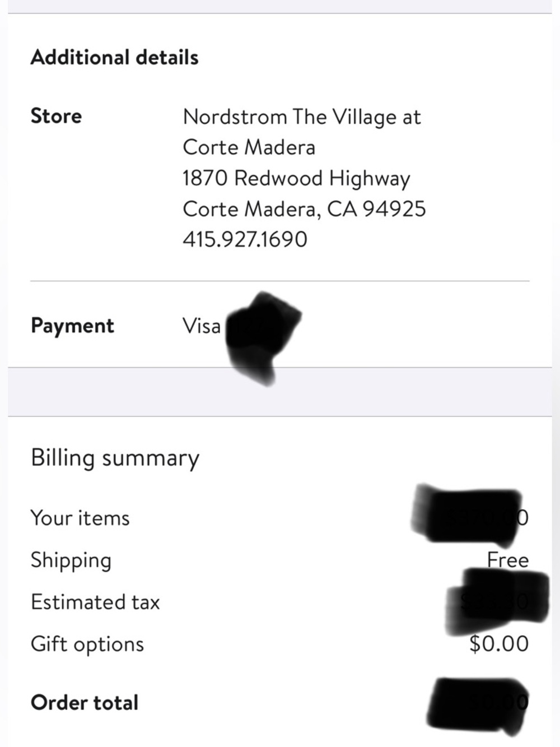Select the Free shipping value
This screenshot has height=747, width=560.
click(507, 560)
